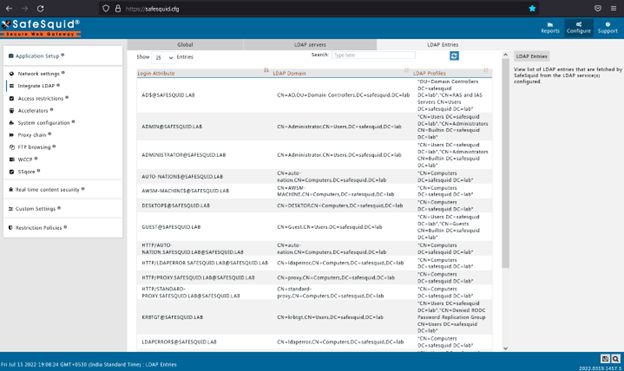Screen dimensions: 624x371
Task: Open the Support section
Action: (x=607, y=28)
